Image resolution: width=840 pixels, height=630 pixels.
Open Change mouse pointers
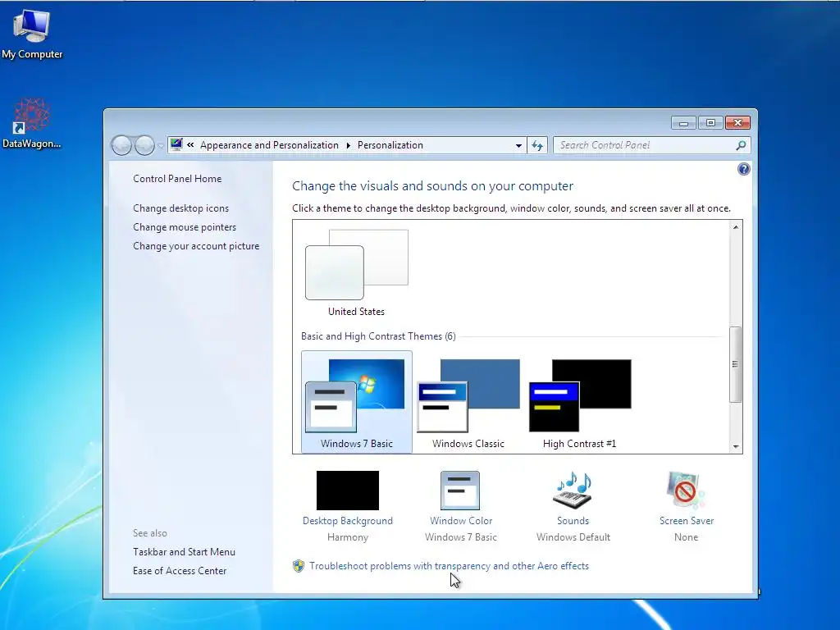185,226
